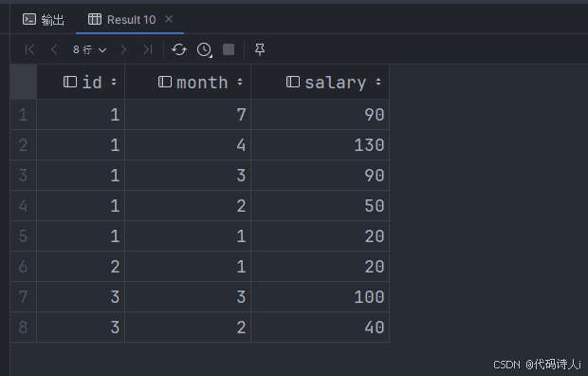Click salary cell 20 in row 5

pyautogui.click(x=320, y=236)
